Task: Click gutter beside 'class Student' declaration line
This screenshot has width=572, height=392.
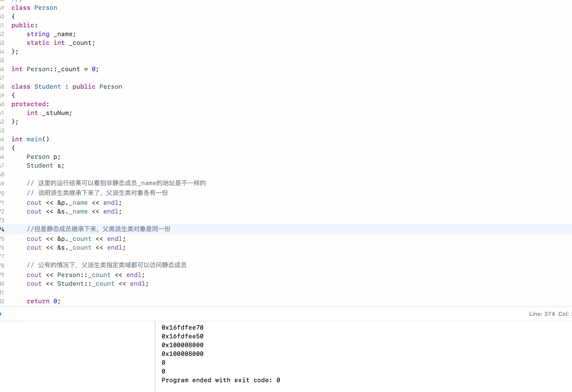Action: click(x=2, y=87)
